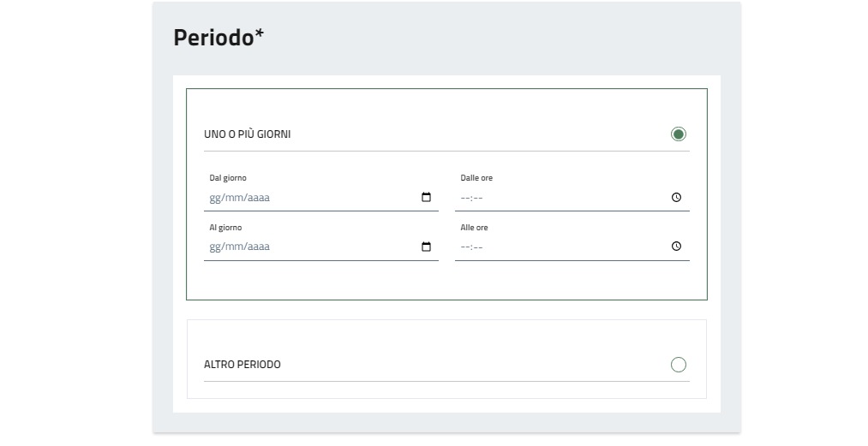
Task: Click the year segment "aaaa" in Dal giorno
Action: [x=258, y=198]
